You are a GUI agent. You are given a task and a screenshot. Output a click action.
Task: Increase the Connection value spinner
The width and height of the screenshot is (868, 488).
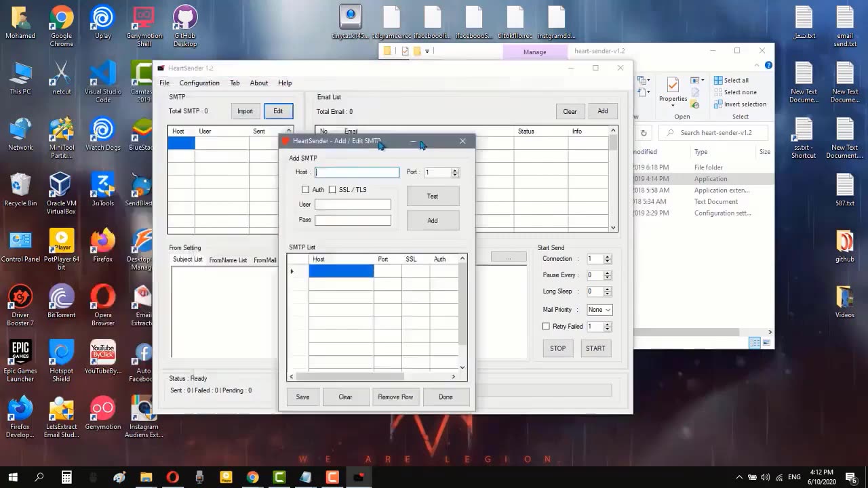[608, 257]
